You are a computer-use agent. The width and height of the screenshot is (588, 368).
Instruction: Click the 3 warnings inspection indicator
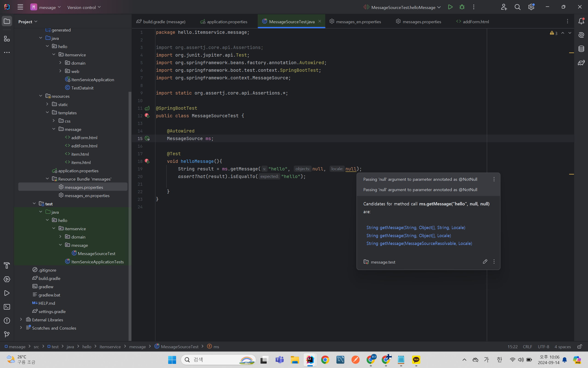pos(554,33)
